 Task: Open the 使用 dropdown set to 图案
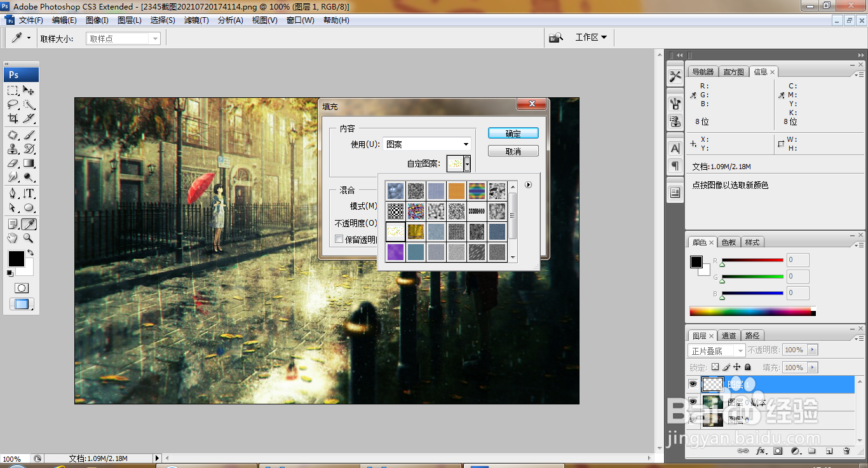[x=427, y=144]
